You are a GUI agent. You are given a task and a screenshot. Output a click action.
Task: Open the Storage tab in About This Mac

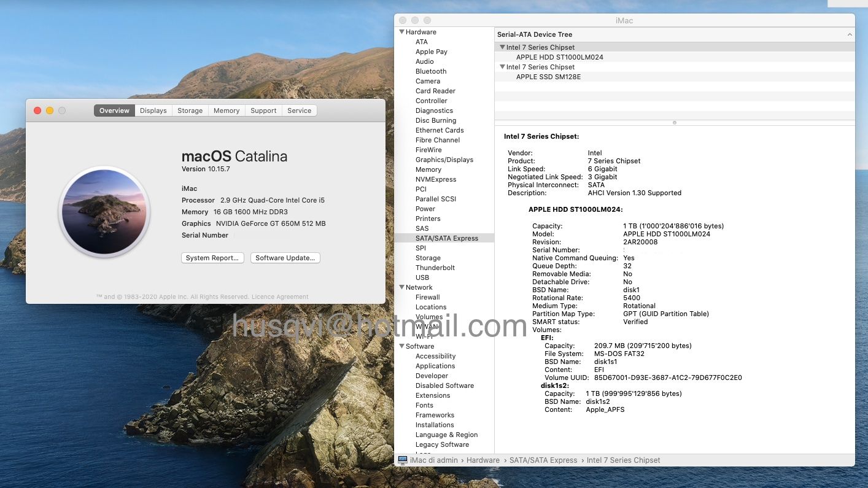pyautogui.click(x=190, y=110)
